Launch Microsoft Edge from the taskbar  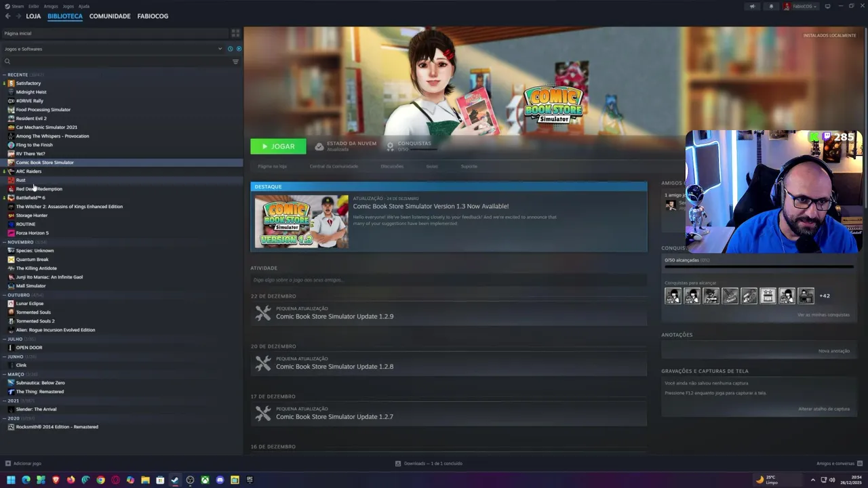[26, 480]
